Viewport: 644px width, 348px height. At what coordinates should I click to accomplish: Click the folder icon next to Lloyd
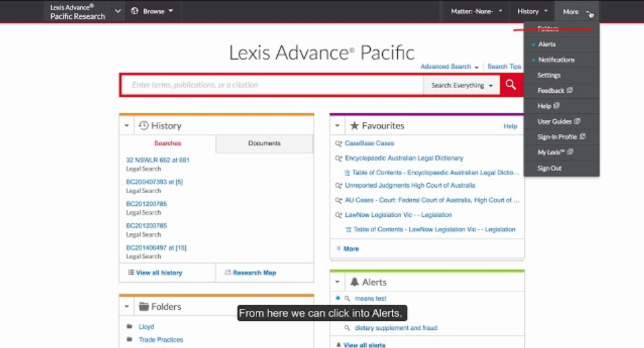pyautogui.click(x=129, y=326)
